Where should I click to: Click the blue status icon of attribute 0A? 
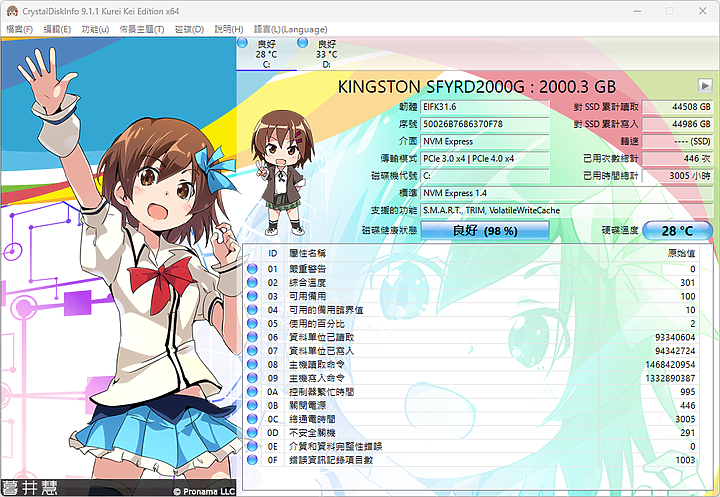click(x=252, y=392)
